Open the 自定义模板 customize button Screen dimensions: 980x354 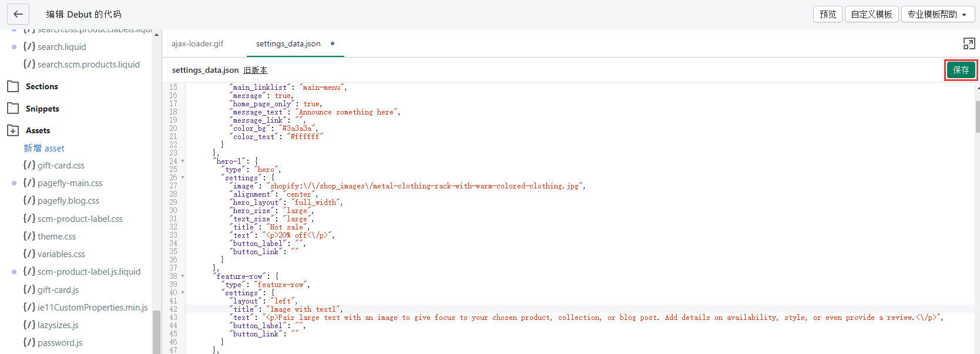[871, 14]
